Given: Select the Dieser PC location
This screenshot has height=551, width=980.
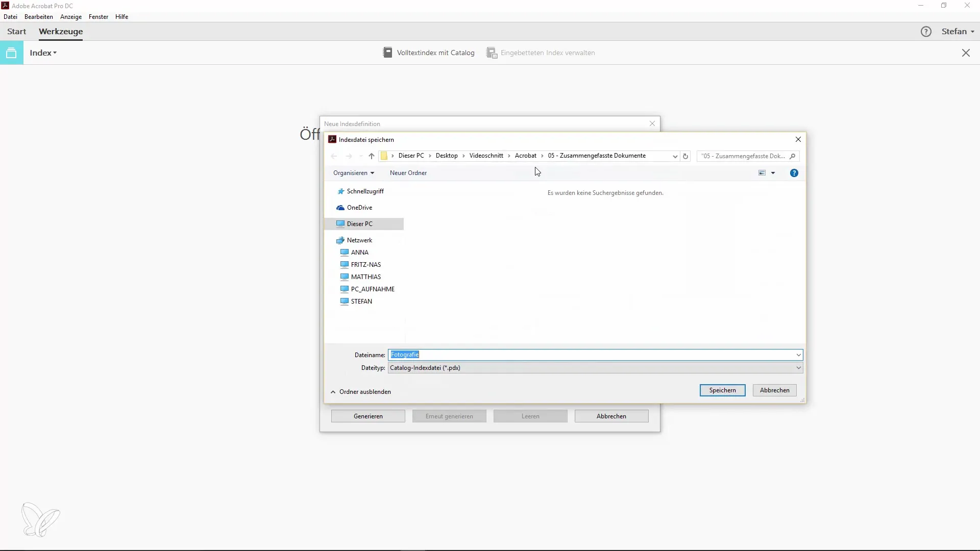Looking at the screenshot, I should [359, 223].
